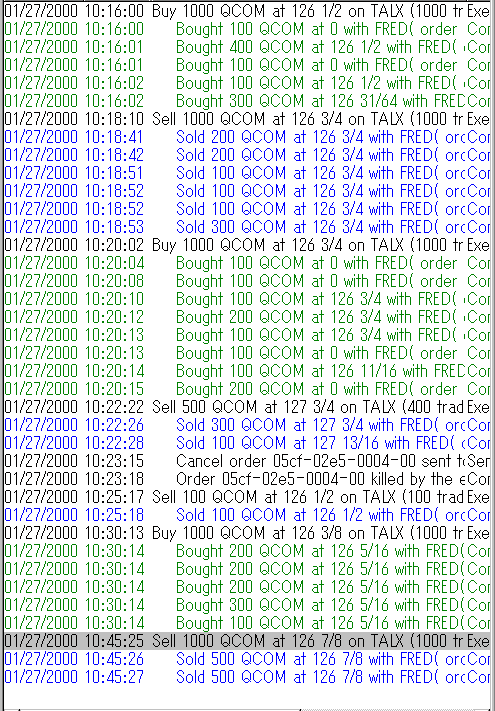Screen dimensions: 495x711
Task: Select the 10:30:14 Bought 100 QCOM row
Action: (247, 623)
